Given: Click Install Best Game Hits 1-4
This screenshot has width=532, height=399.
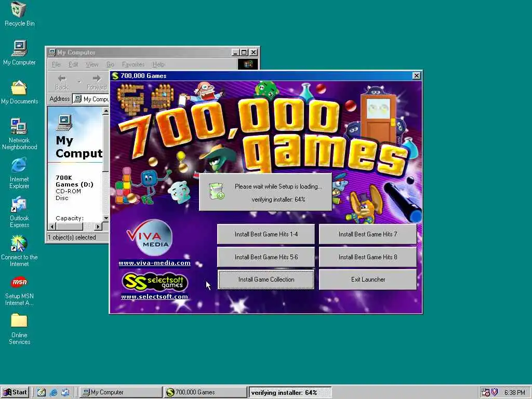Looking at the screenshot, I should (266, 234).
